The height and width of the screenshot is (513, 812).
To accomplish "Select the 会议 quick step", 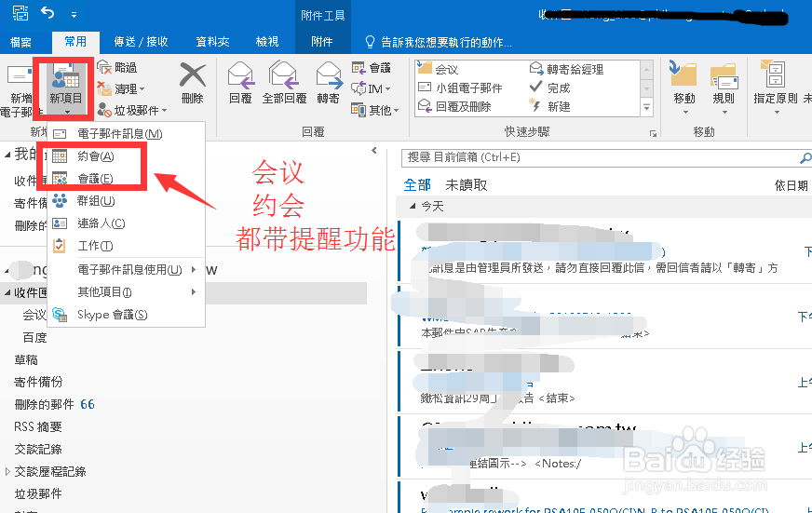I will pyautogui.click(x=438, y=70).
